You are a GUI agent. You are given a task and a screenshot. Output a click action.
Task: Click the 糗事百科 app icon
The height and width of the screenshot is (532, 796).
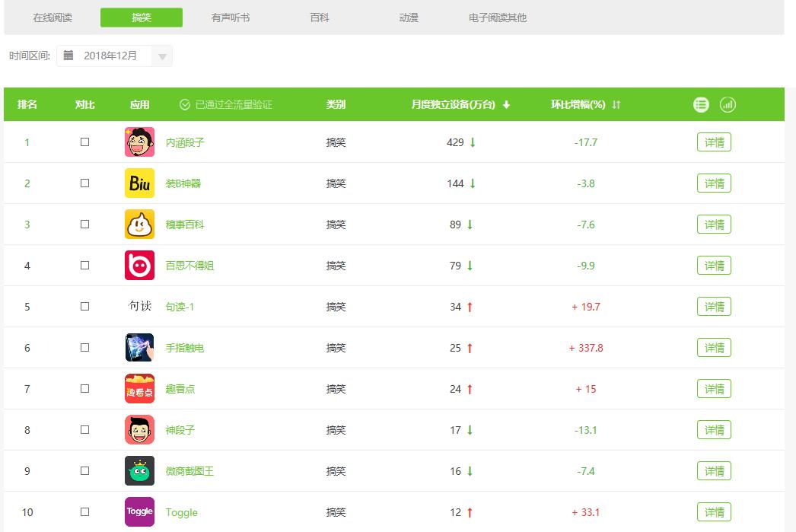click(139, 225)
